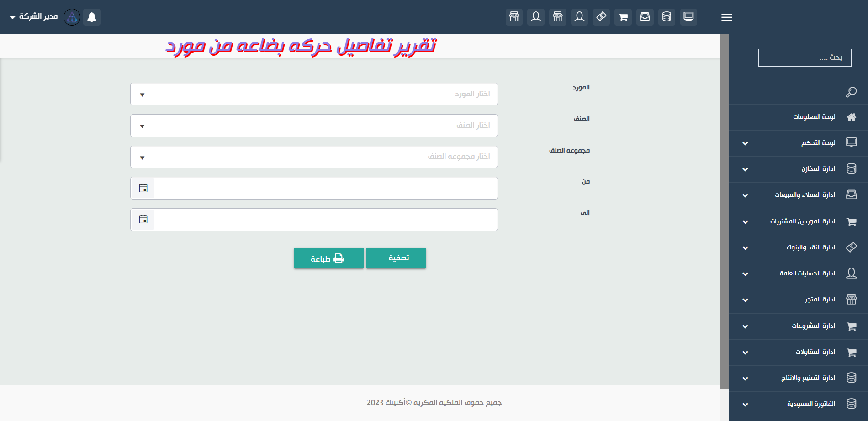
Task: Click the person icon beside ادارة الحسابات العامة
Action: pos(851,274)
